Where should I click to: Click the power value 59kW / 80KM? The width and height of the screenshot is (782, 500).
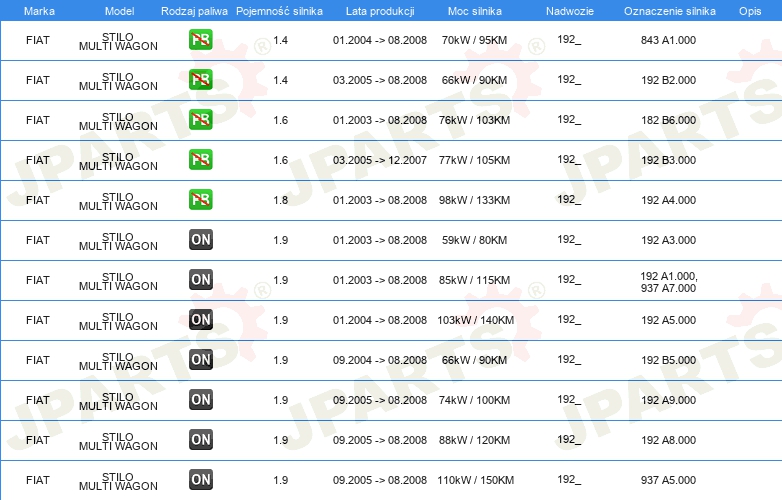click(x=474, y=240)
